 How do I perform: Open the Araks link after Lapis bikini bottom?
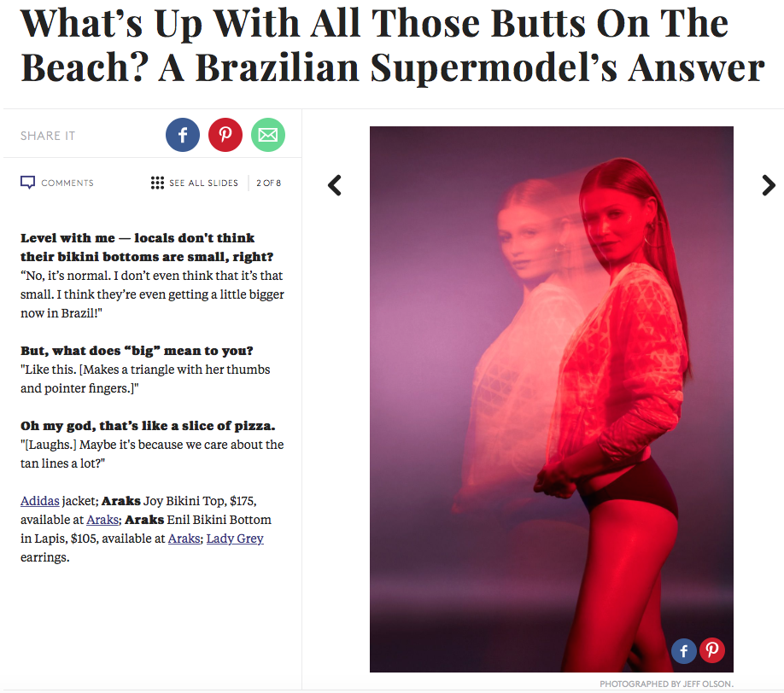184,539
